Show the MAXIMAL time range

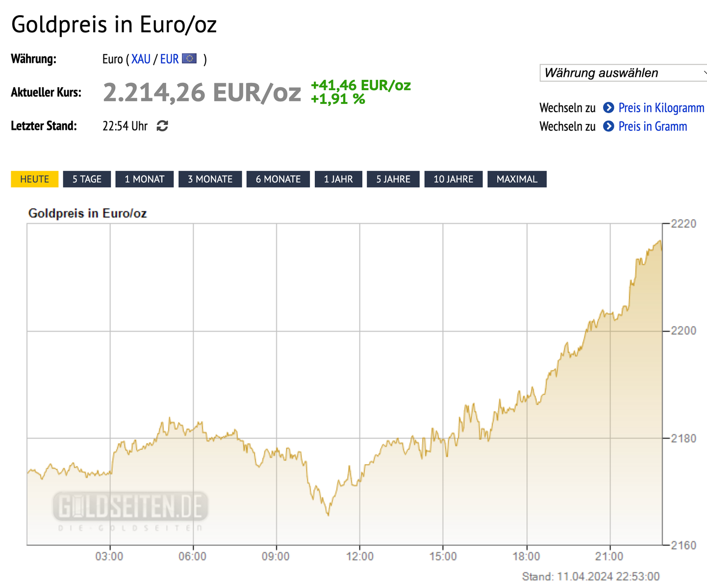517,179
